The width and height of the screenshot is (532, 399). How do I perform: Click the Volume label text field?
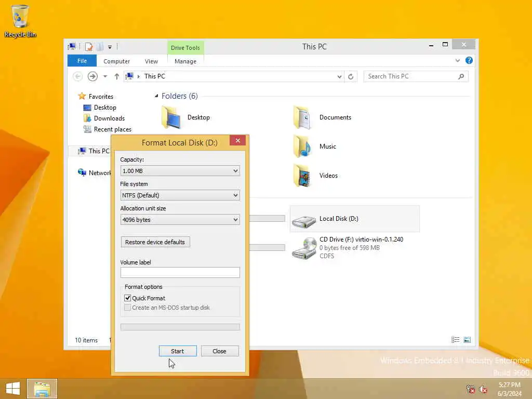(x=180, y=272)
